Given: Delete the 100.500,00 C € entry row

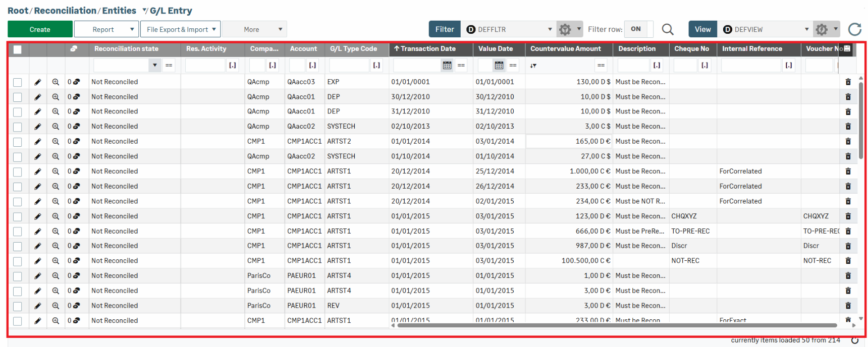Looking at the screenshot, I should click(x=848, y=261).
